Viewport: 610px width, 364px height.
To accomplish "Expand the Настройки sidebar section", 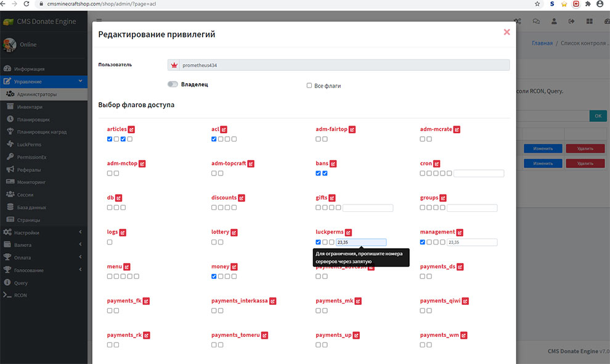I will click(43, 232).
